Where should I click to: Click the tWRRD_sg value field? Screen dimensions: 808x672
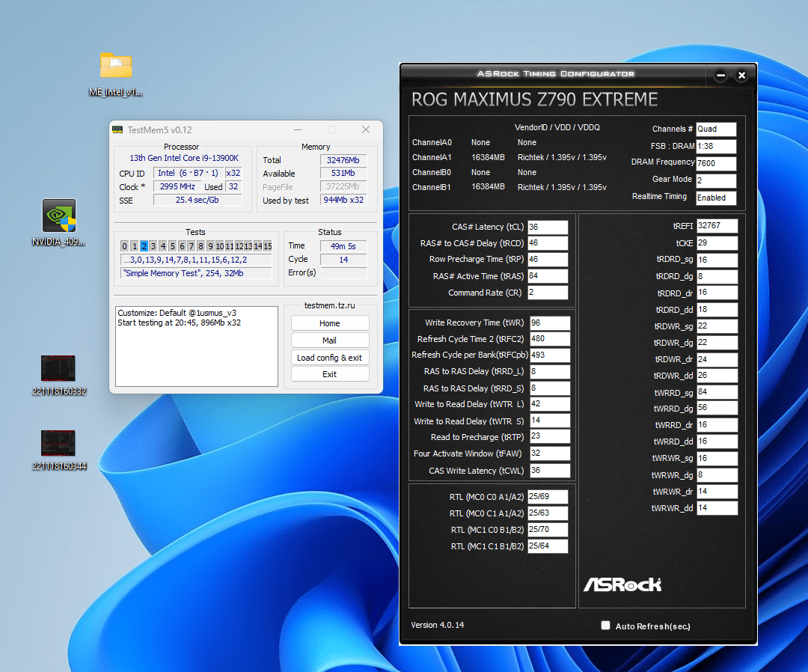point(717,392)
